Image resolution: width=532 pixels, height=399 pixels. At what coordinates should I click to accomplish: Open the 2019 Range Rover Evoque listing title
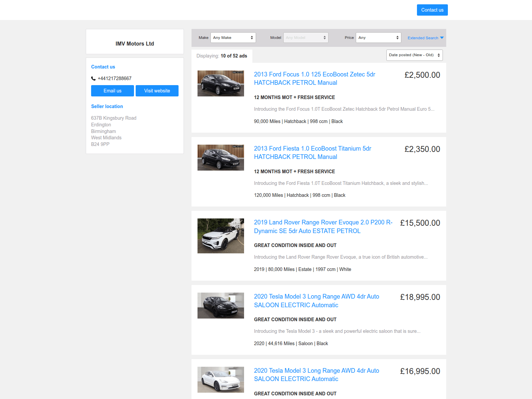[x=323, y=227]
